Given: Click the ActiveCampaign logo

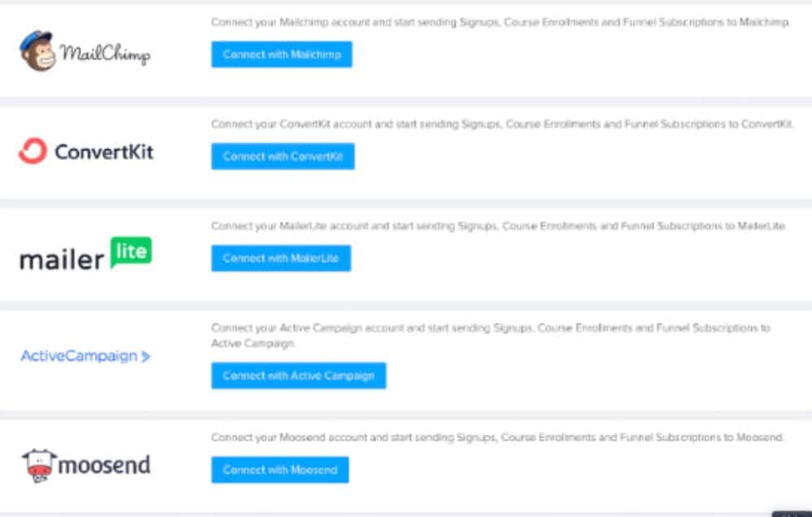Looking at the screenshot, I should 85,356.
